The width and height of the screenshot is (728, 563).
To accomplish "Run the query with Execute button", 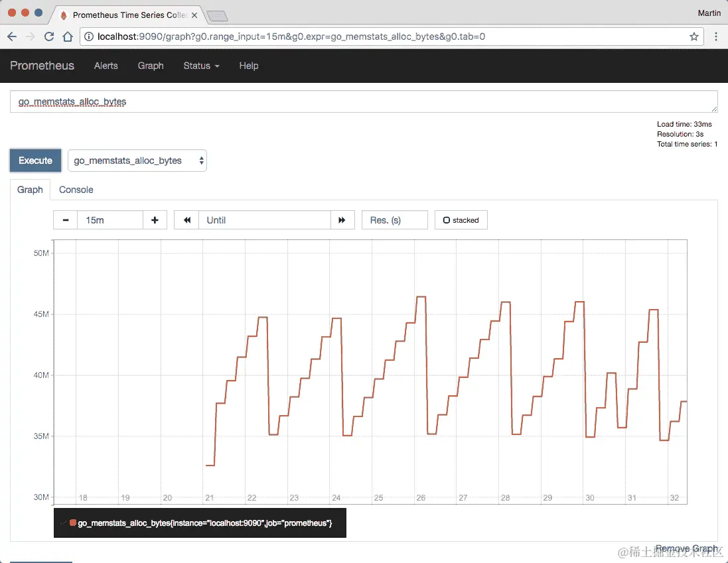I will pyautogui.click(x=35, y=160).
